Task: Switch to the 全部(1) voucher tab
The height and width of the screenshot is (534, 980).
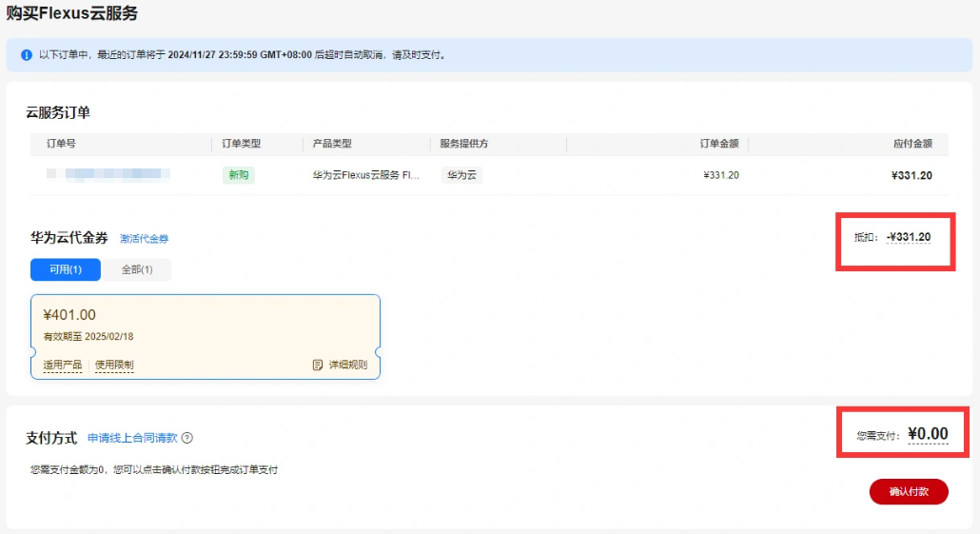Action: 137,269
